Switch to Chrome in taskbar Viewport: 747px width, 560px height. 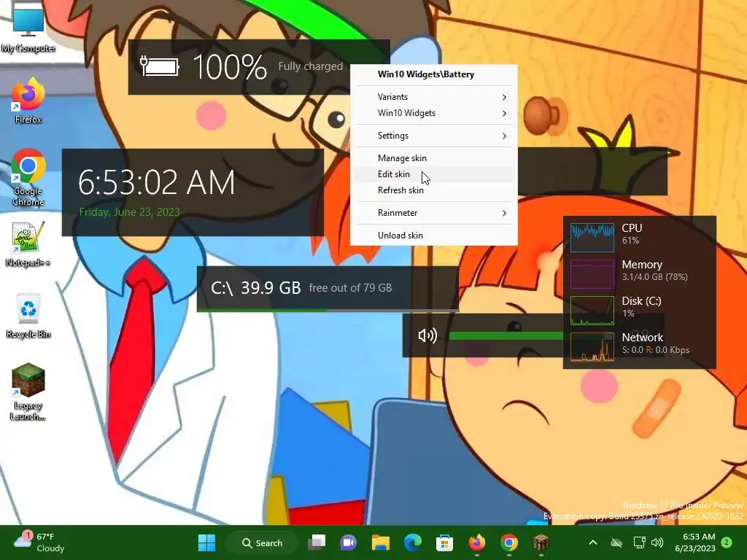(x=508, y=542)
